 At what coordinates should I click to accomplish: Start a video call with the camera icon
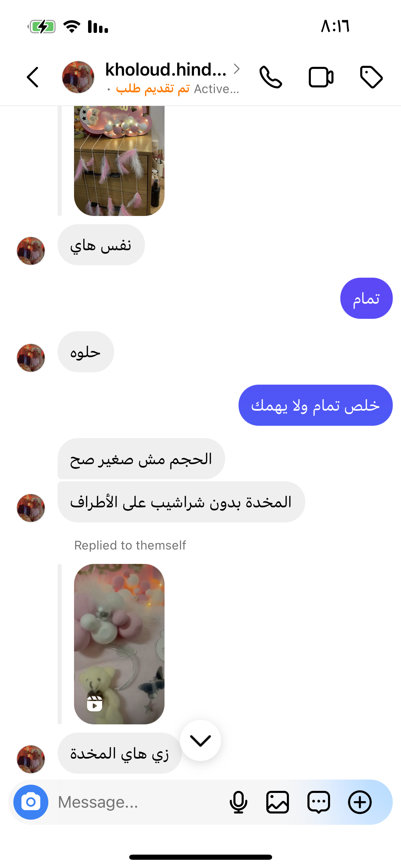pos(321,77)
